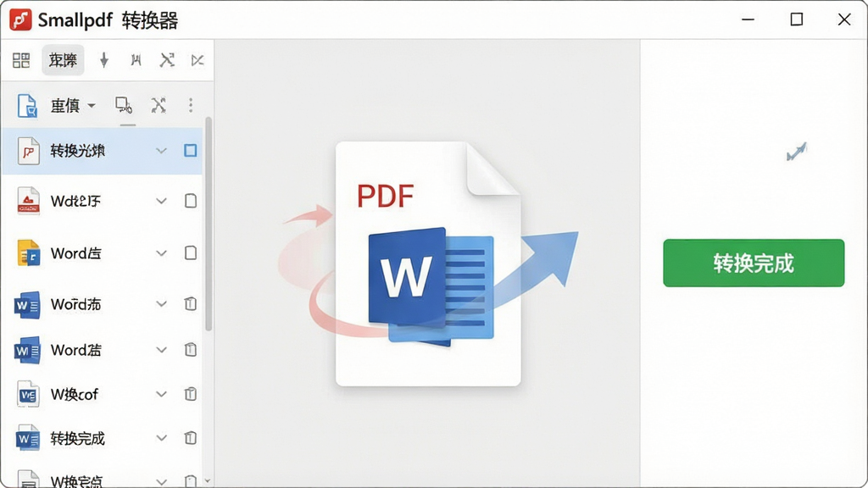This screenshot has height=488, width=868.
Task: Select the 转换完成 list row
Action: point(103,438)
